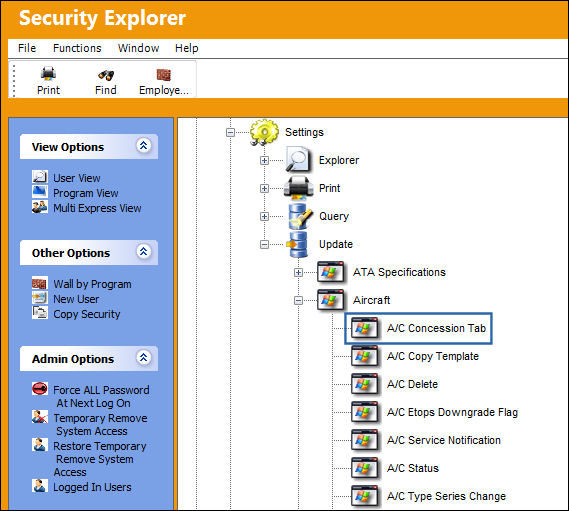Click the Aircraft window icon
This screenshot has width=569, height=511.
331,300
